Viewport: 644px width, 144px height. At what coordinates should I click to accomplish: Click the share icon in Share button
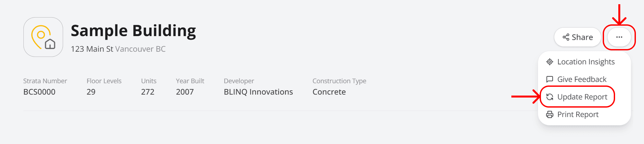click(566, 37)
